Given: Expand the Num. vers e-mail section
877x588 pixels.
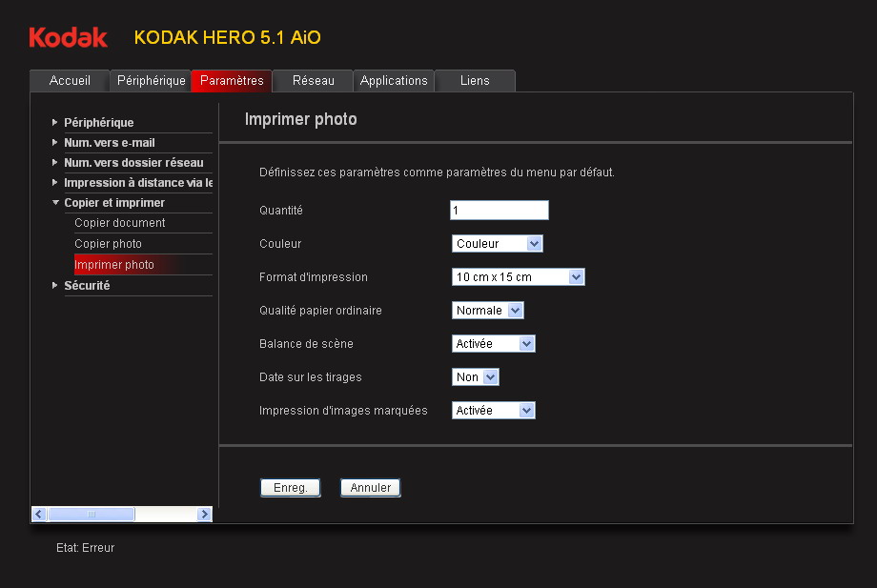Looking at the screenshot, I should point(109,143).
